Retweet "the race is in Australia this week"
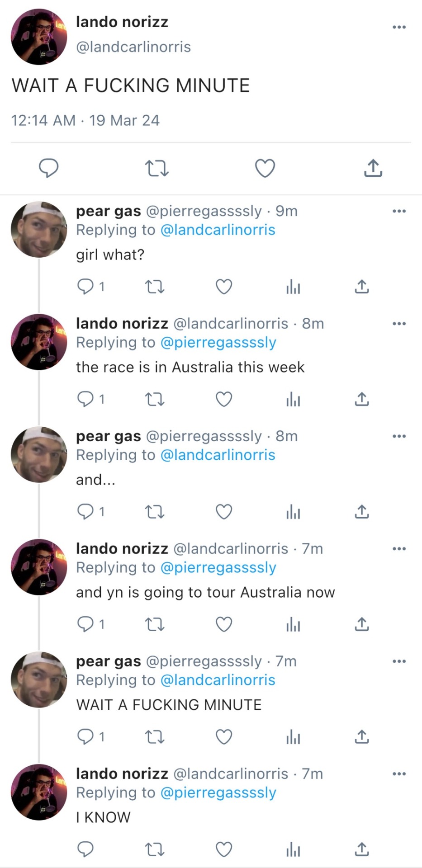Viewport: 422px width, 868px height. click(154, 399)
